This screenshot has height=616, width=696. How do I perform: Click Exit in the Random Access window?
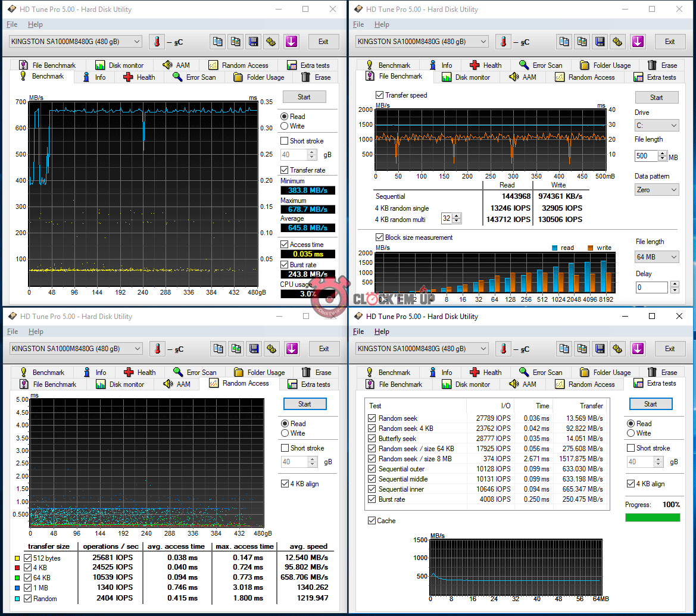tap(323, 349)
